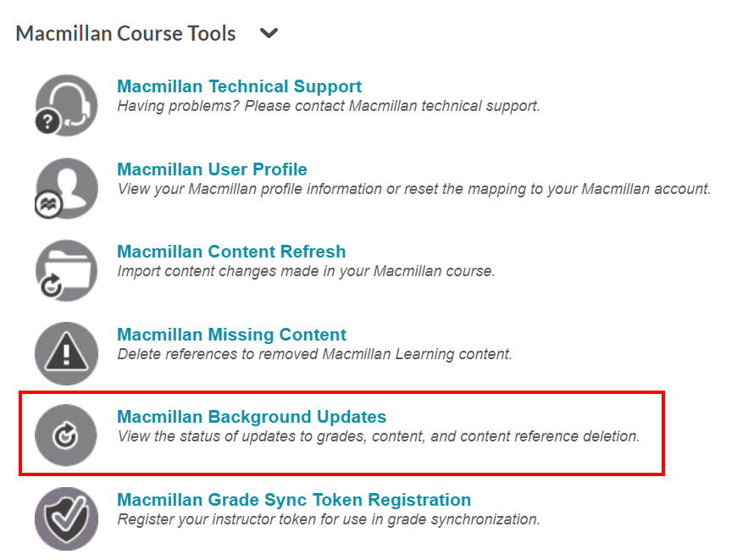Click the Macmillan Course Tools heading
Screen dimensions: 737x560
click(x=125, y=32)
